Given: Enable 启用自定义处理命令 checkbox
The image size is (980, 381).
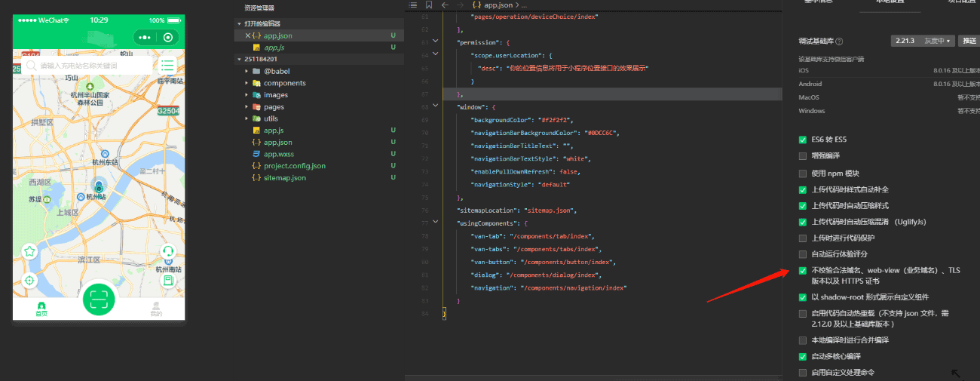Looking at the screenshot, I should pos(803,373).
